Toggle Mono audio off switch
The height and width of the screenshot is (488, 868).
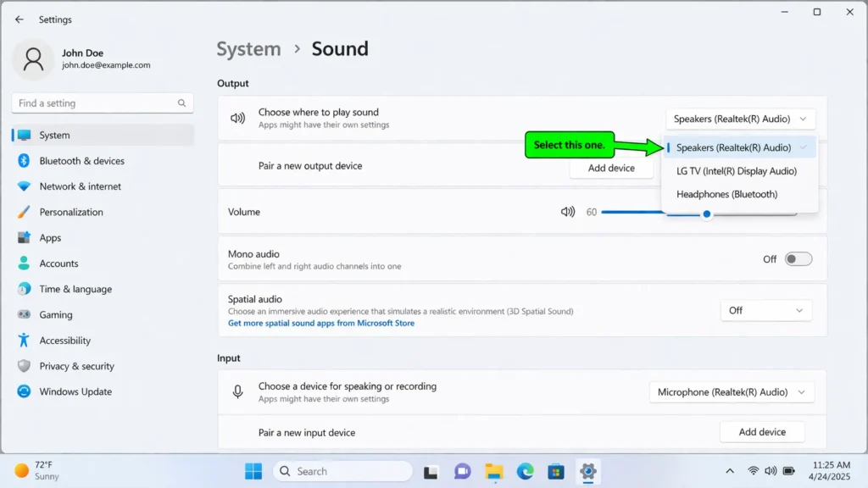pos(798,258)
